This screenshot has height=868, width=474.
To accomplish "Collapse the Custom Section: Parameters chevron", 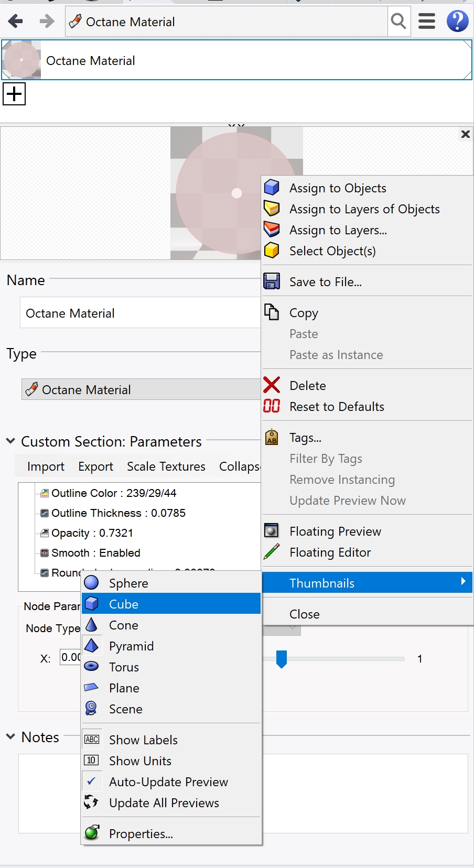I will 10,441.
